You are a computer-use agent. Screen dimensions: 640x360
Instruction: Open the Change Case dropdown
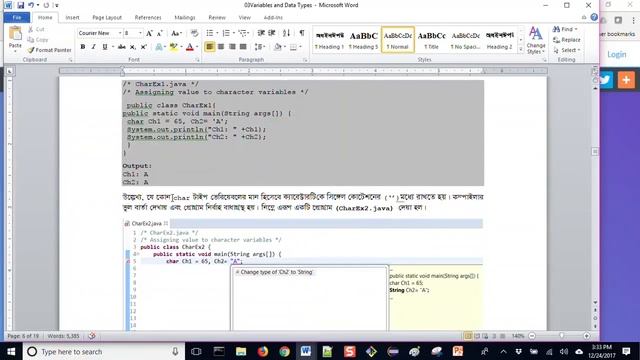(176, 33)
